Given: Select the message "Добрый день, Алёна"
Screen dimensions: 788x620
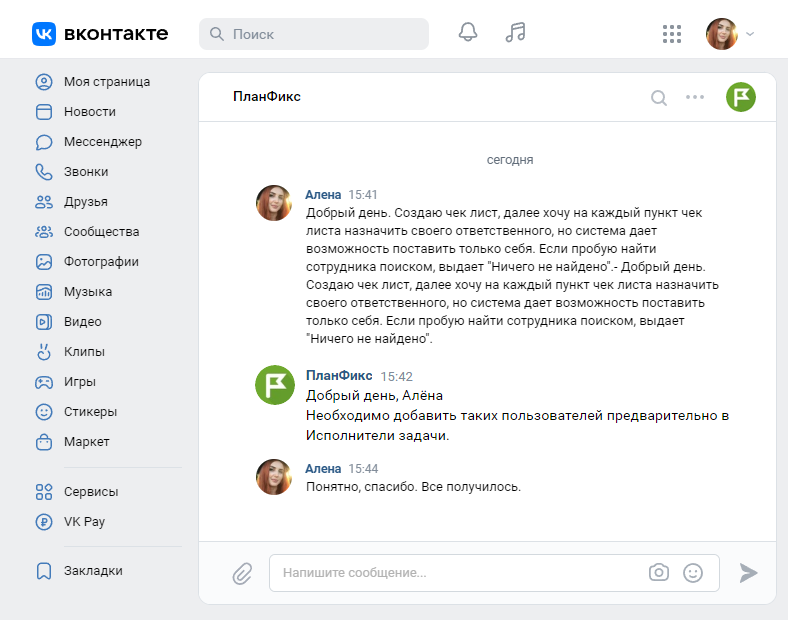Looking at the screenshot, I should pos(374,396).
